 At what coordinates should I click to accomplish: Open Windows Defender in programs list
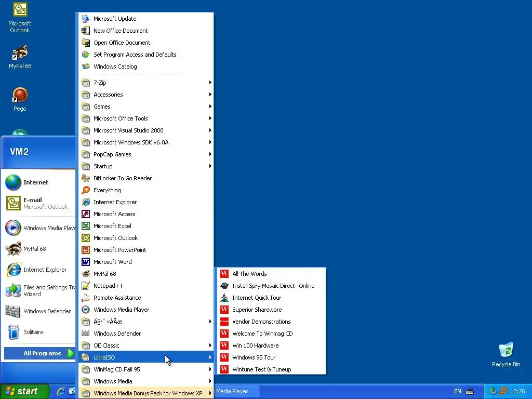pos(146,334)
